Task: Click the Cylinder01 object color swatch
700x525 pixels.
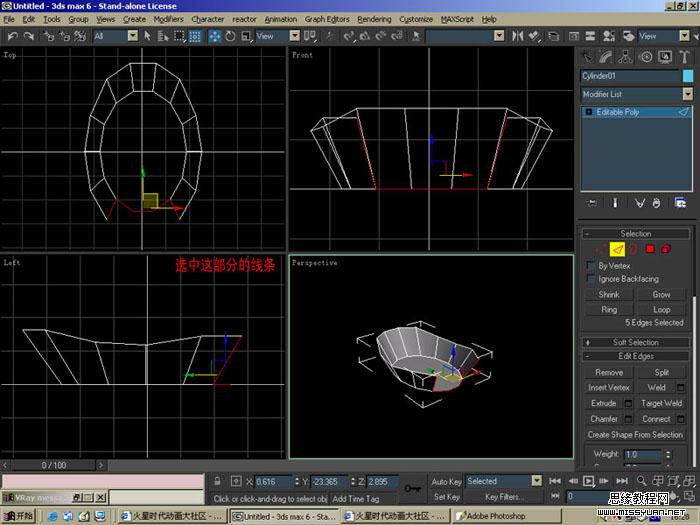Action: [x=688, y=76]
